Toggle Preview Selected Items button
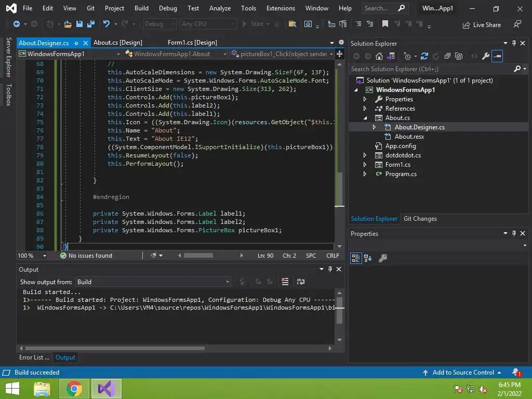 (x=497, y=56)
